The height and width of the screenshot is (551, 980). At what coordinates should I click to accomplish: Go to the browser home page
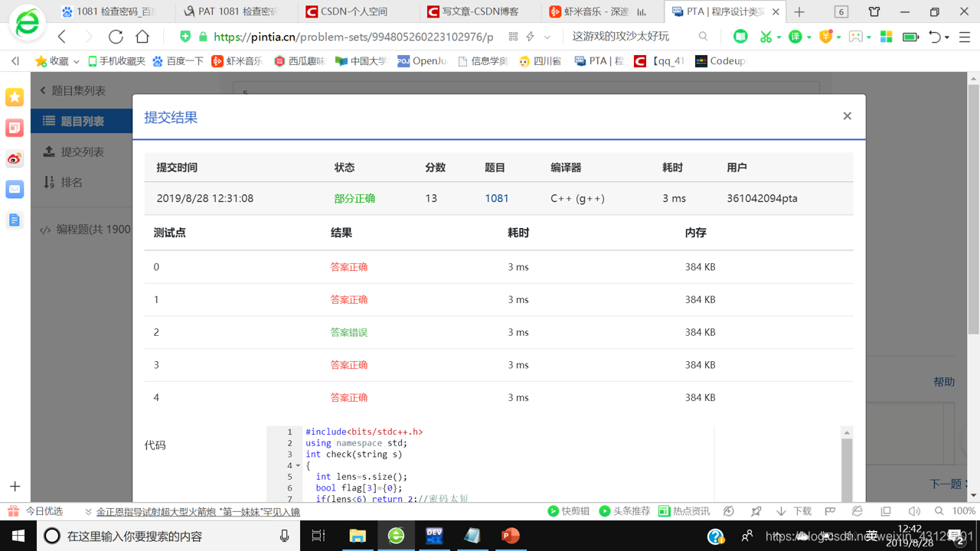click(x=142, y=36)
